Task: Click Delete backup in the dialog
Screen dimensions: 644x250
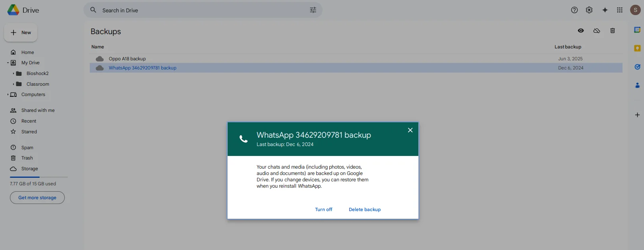Action: tap(365, 210)
